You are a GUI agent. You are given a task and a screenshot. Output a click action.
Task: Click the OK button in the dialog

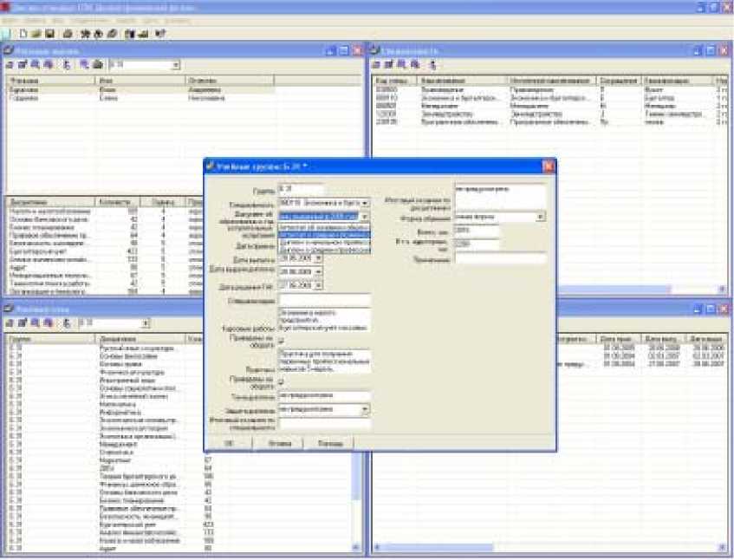(x=229, y=443)
